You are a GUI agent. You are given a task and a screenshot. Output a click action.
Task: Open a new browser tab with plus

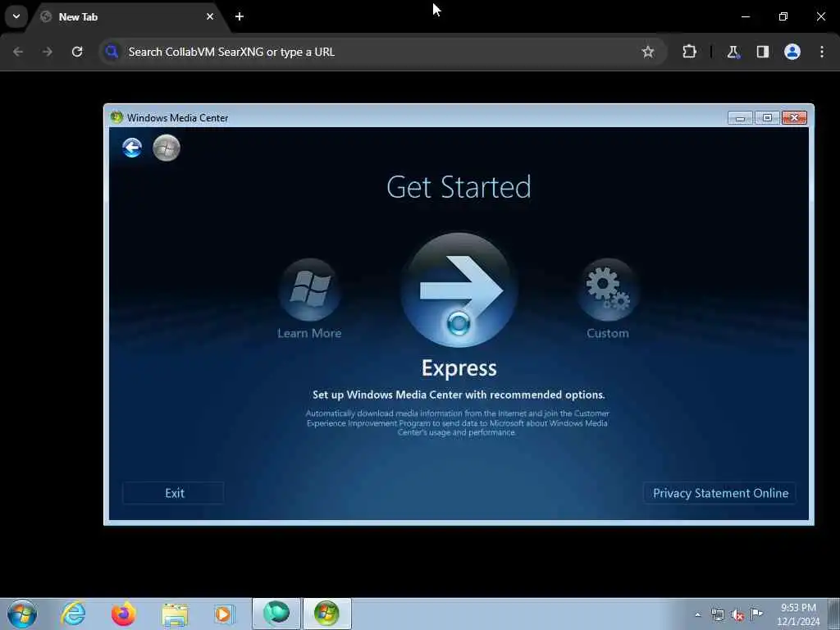click(x=240, y=16)
